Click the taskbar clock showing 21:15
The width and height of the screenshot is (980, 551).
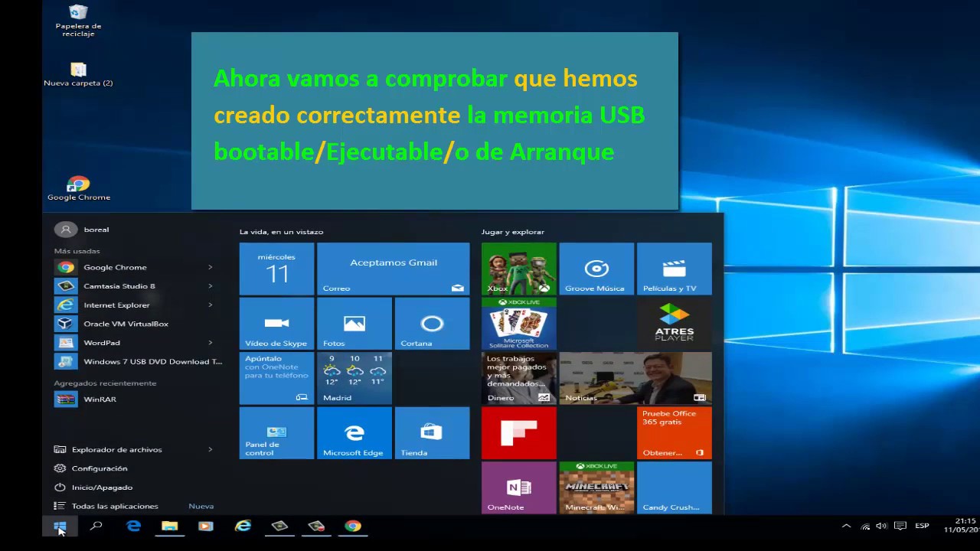(962, 526)
